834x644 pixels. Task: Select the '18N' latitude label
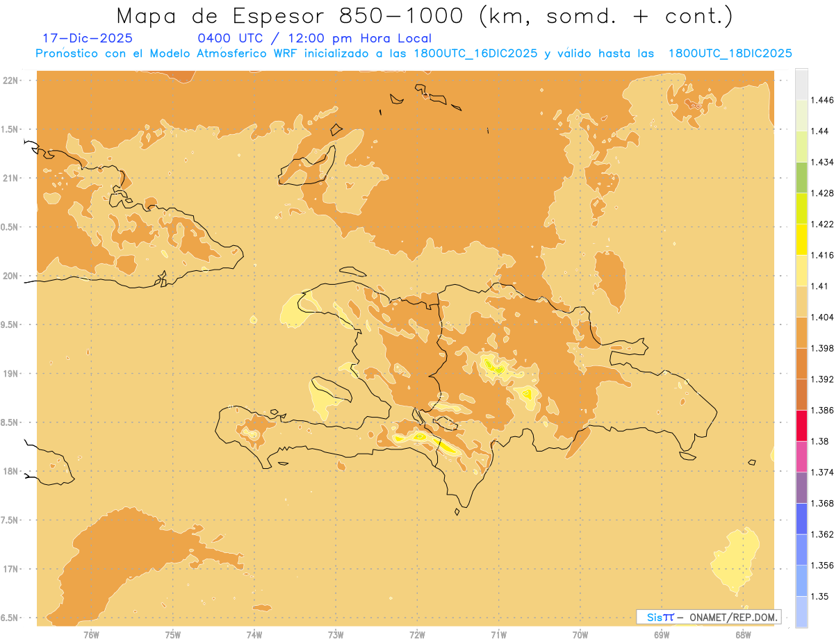tap(11, 472)
